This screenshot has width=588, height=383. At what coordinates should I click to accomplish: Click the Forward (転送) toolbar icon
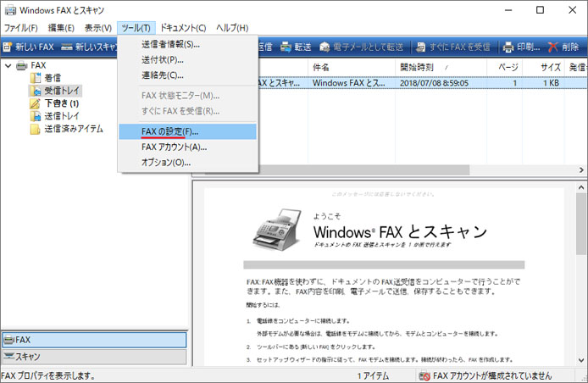286,47
